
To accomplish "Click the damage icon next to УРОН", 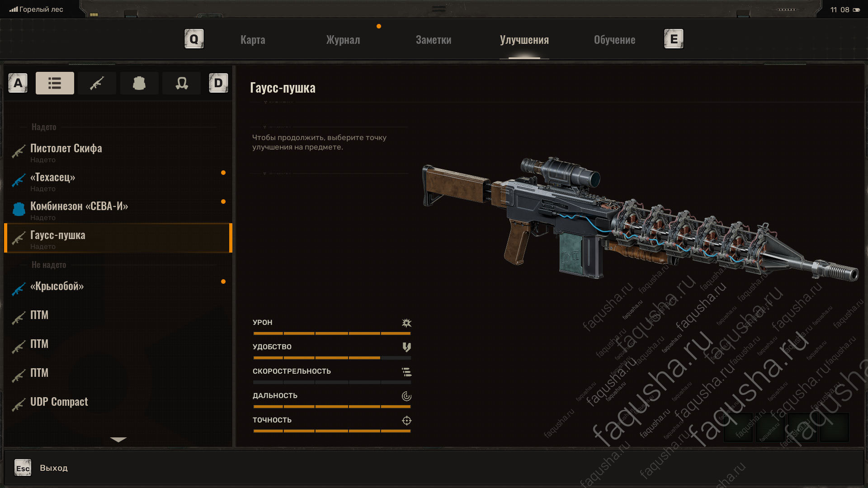I will click(406, 323).
